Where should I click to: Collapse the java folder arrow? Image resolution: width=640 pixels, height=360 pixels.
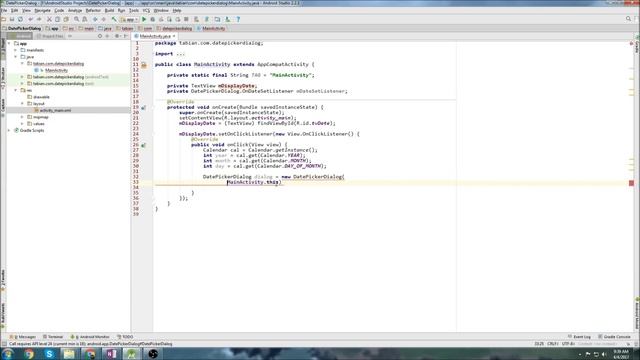click(x=16, y=57)
